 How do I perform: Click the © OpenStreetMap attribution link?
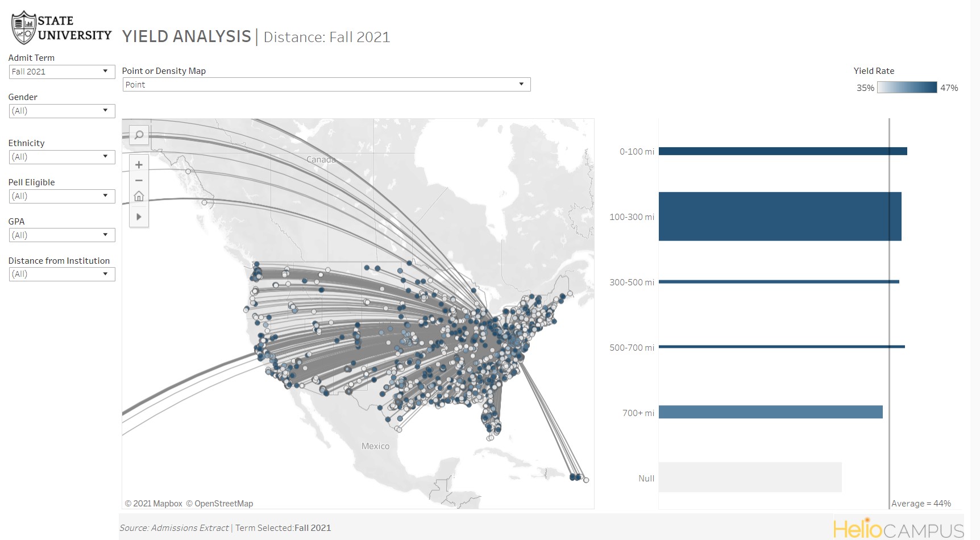(219, 503)
